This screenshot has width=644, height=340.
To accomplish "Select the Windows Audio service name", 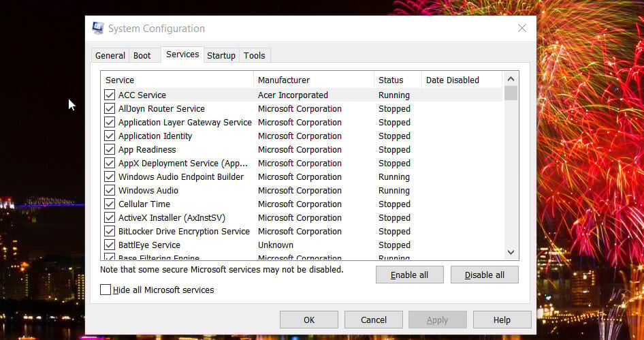I will (148, 190).
